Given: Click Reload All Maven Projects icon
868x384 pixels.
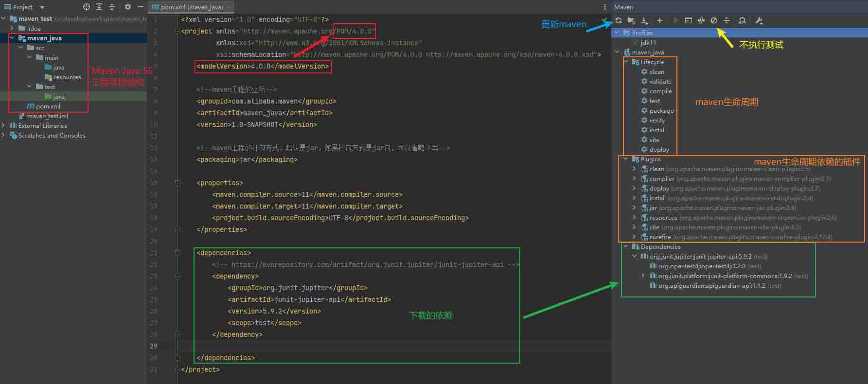Looking at the screenshot, I should click(x=618, y=20).
